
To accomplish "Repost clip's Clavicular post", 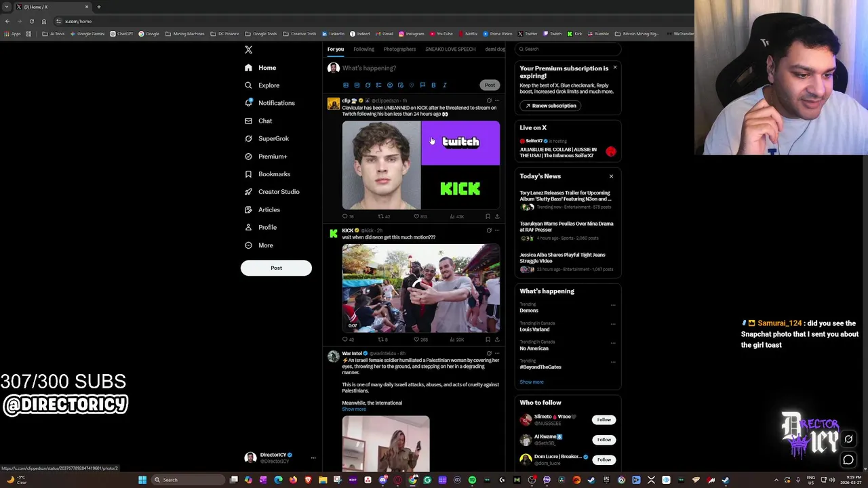I will [x=380, y=217].
